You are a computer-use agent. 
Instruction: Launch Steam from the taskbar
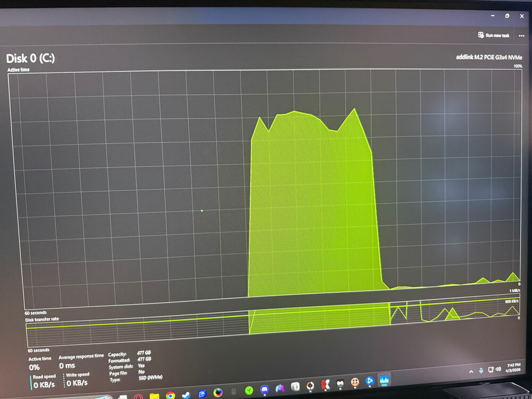[x=186, y=395]
